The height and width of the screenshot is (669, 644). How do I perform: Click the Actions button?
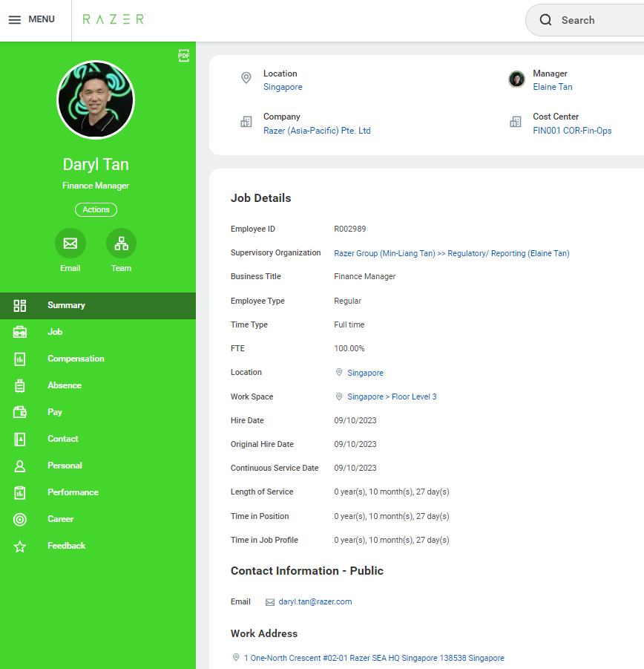[x=96, y=209]
